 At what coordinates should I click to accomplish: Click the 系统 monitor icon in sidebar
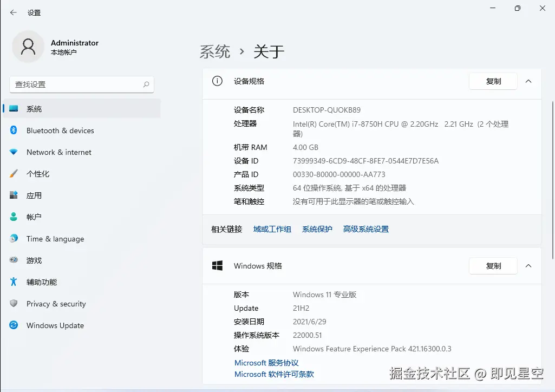tap(14, 109)
